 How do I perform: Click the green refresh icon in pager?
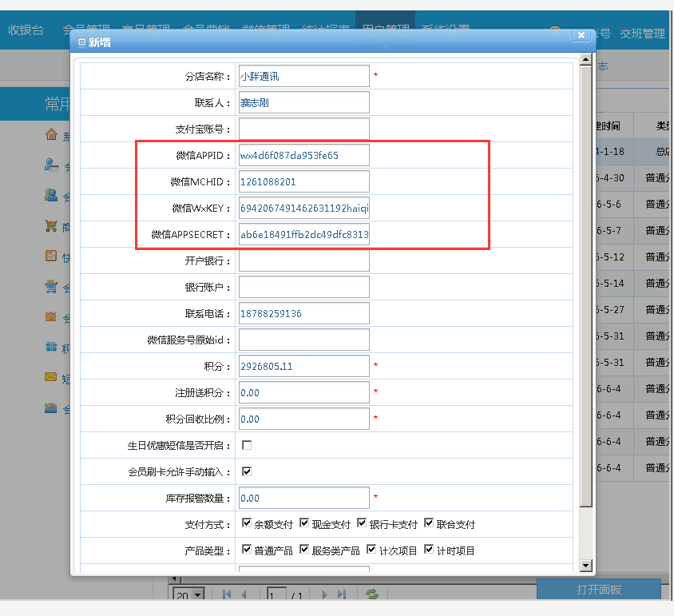372,594
